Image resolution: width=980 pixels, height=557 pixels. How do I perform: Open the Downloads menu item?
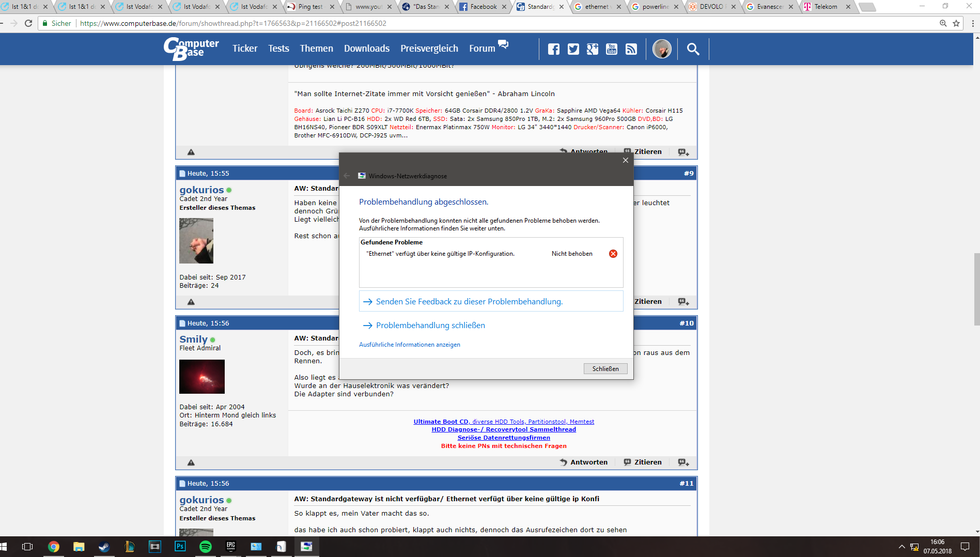(x=367, y=49)
